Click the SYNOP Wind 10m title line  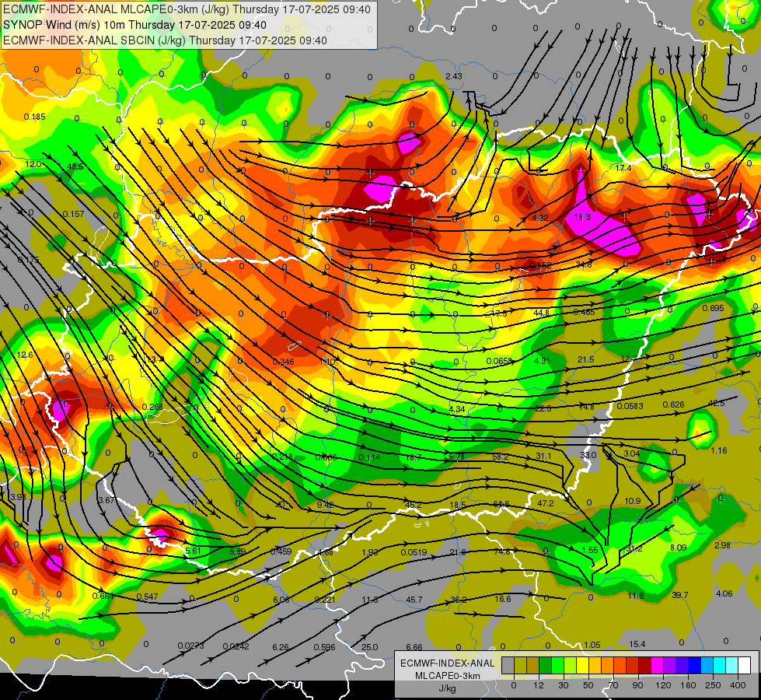[135, 25]
